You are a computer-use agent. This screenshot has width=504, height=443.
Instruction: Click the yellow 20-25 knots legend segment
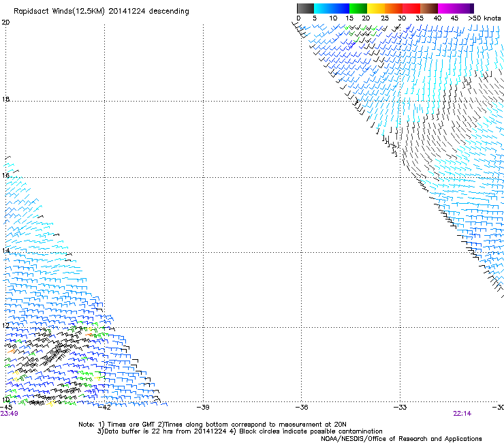click(x=376, y=8)
